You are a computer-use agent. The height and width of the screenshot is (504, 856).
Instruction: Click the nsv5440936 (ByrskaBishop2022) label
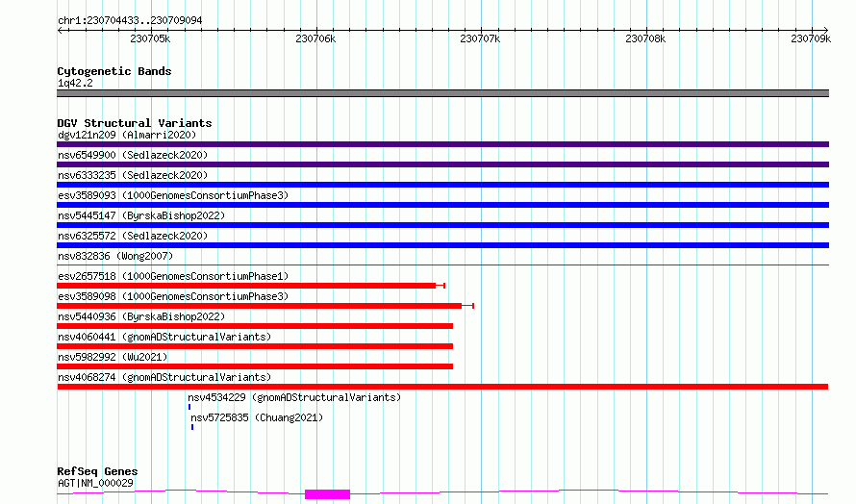click(141, 316)
